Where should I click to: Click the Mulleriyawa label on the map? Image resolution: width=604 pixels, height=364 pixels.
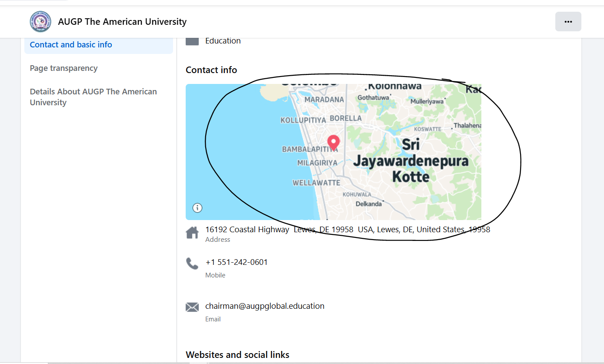[427, 101]
